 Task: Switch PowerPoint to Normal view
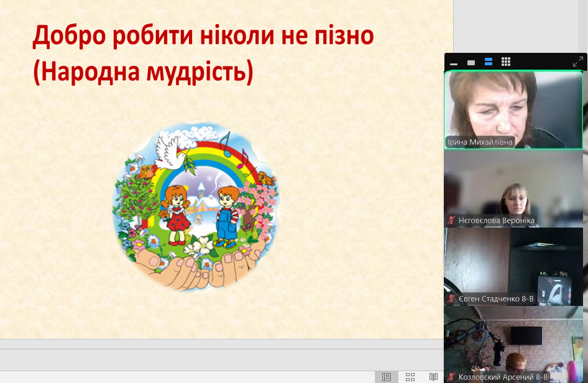click(387, 377)
